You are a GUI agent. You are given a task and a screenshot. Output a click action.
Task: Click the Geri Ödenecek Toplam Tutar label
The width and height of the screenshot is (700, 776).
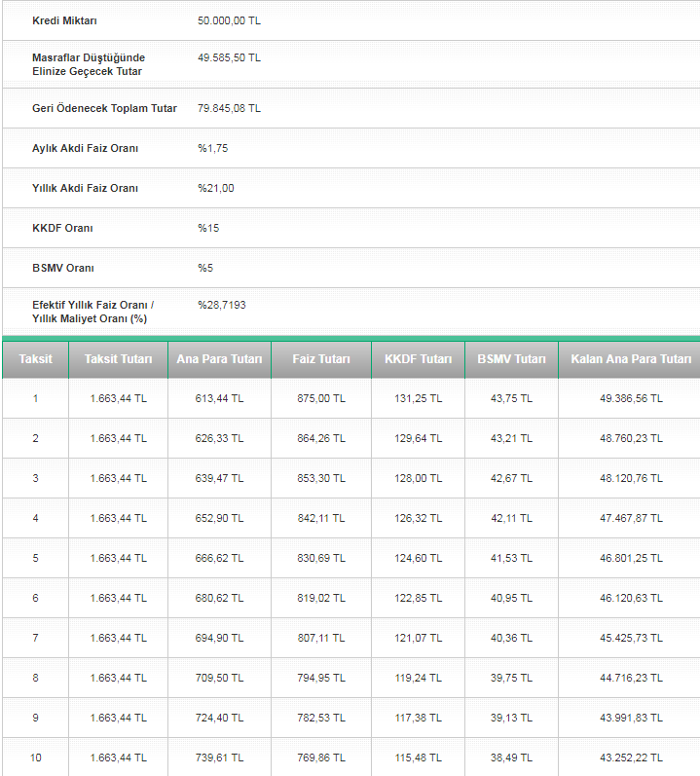tap(104, 108)
